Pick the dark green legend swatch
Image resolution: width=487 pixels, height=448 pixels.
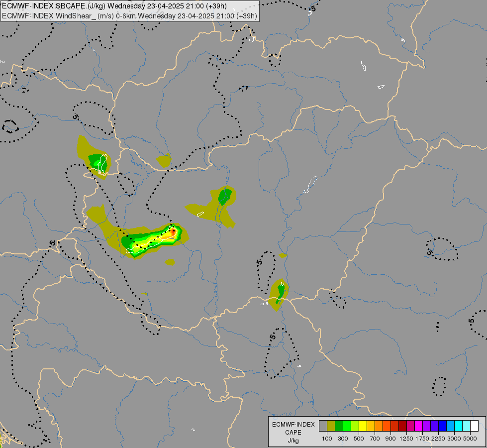click(339, 426)
